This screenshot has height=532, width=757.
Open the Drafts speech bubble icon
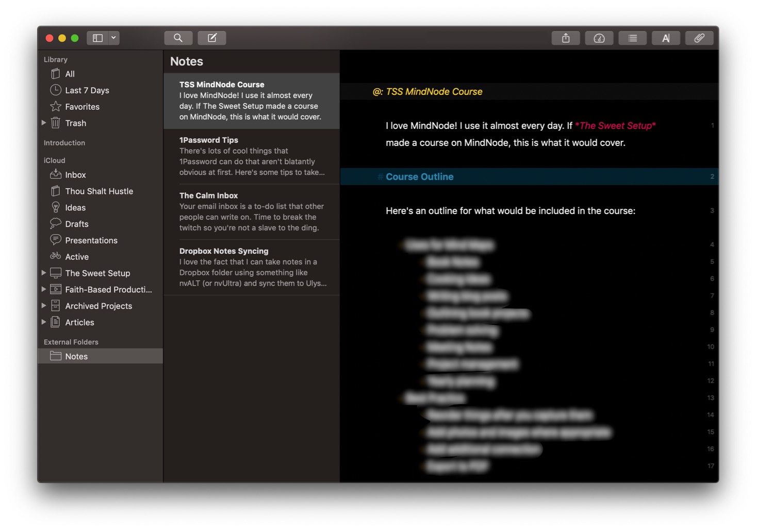(x=56, y=223)
